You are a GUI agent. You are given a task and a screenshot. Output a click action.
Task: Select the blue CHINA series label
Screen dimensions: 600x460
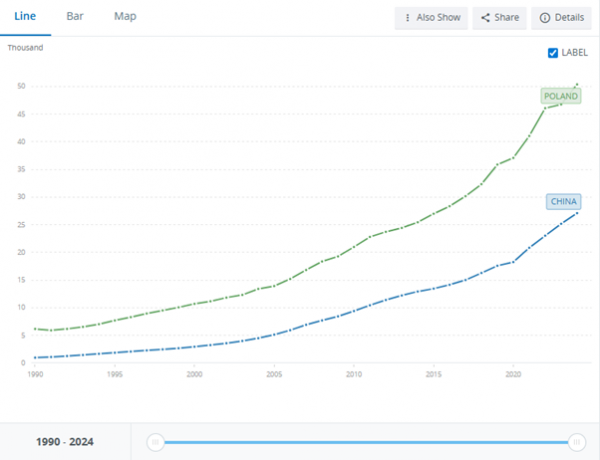tap(564, 202)
